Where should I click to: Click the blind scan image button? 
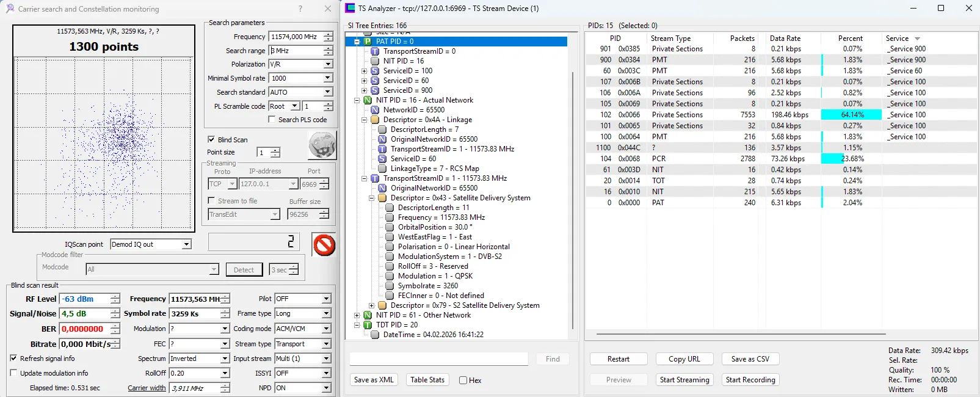(322, 146)
